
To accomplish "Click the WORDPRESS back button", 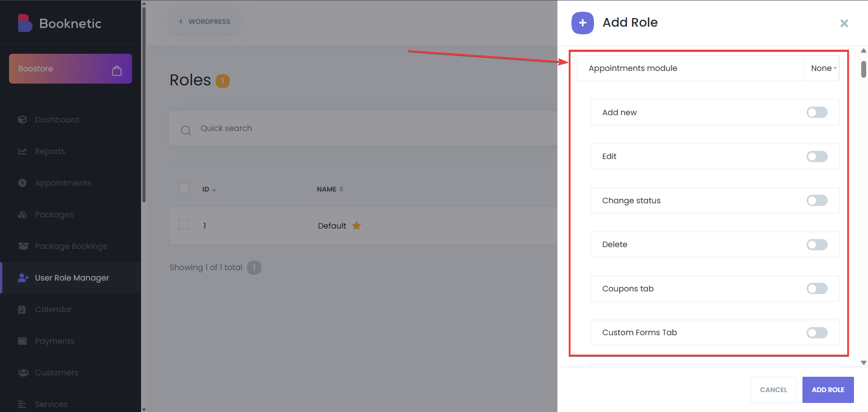I will [x=204, y=22].
